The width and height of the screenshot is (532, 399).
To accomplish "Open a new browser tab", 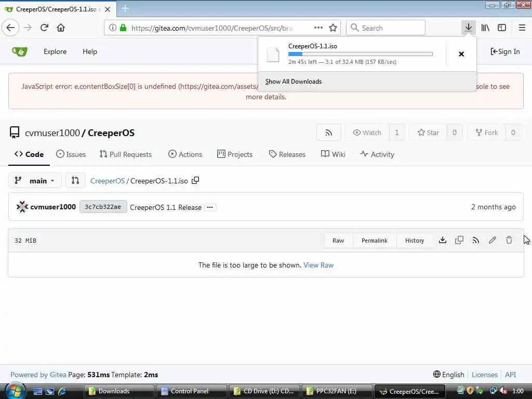I will point(125,9).
